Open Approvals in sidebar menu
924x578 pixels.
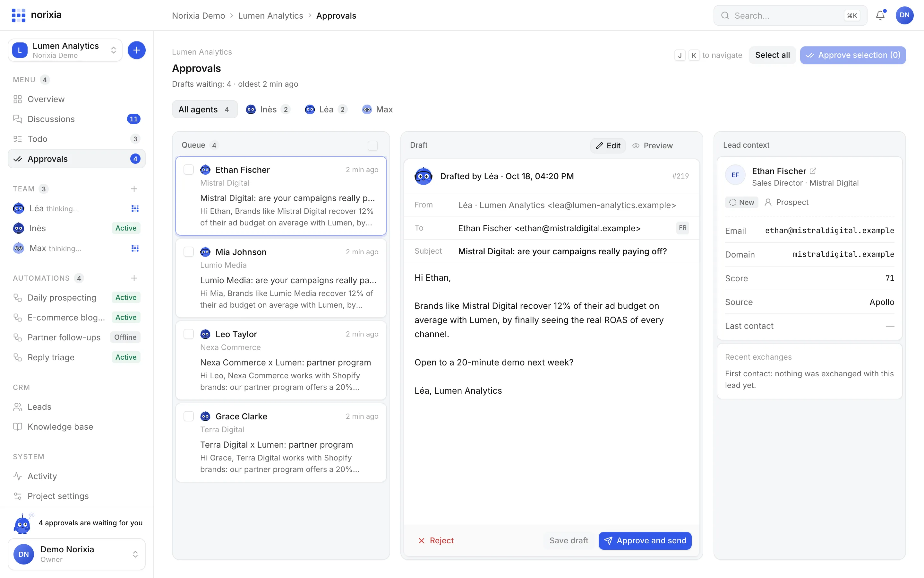point(76,159)
